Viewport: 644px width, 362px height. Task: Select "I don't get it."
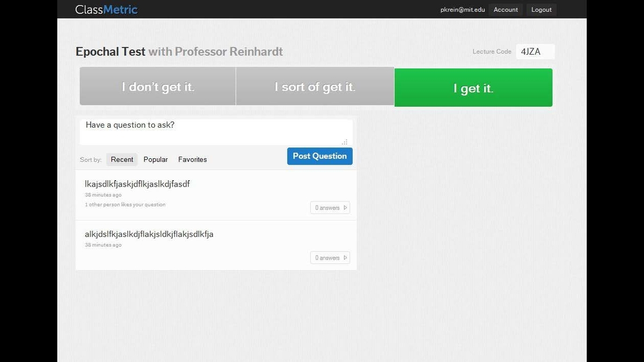coord(158,86)
